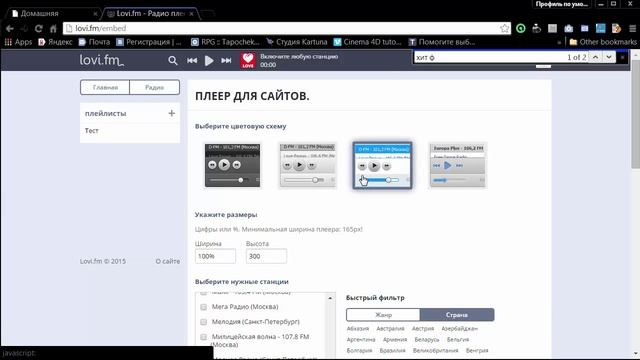Image resolution: width=640 pixels, height=360 pixels.
Task: Filter stations by Армения
Action: click(395, 340)
